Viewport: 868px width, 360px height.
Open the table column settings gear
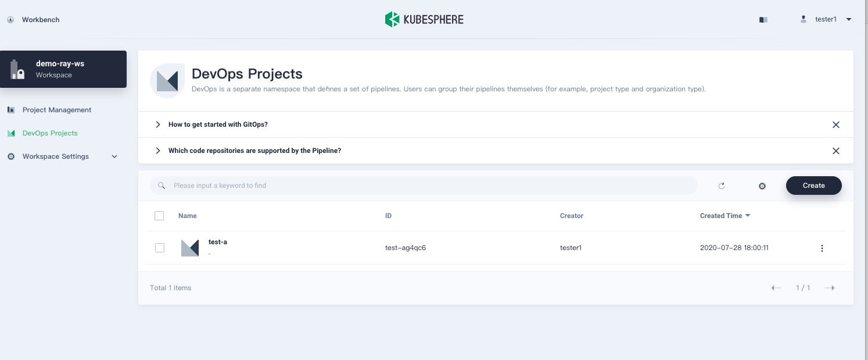click(x=762, y=186)
